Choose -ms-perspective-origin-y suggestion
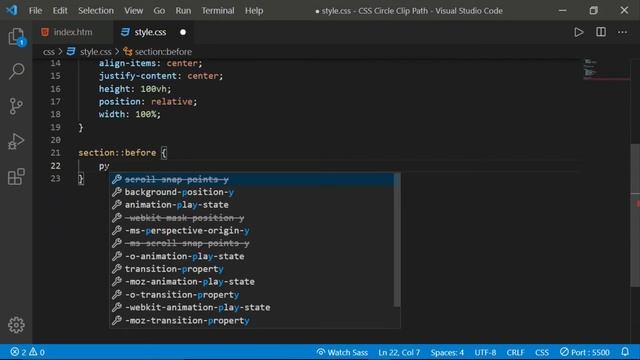Viewport: 640px width, 360px height. coord(251,231)
